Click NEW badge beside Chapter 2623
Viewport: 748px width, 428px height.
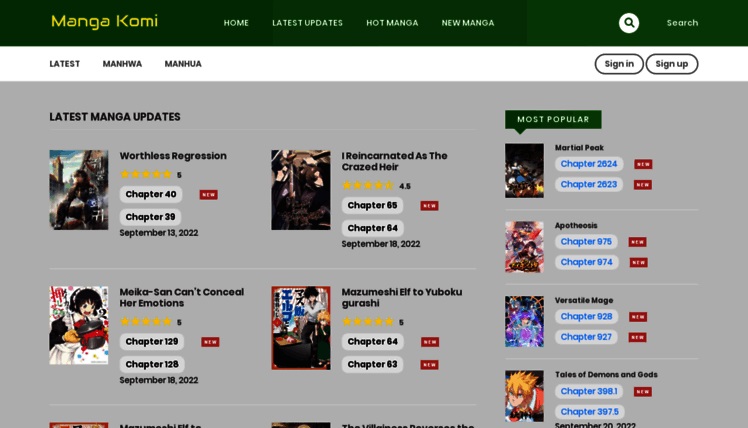643,185
